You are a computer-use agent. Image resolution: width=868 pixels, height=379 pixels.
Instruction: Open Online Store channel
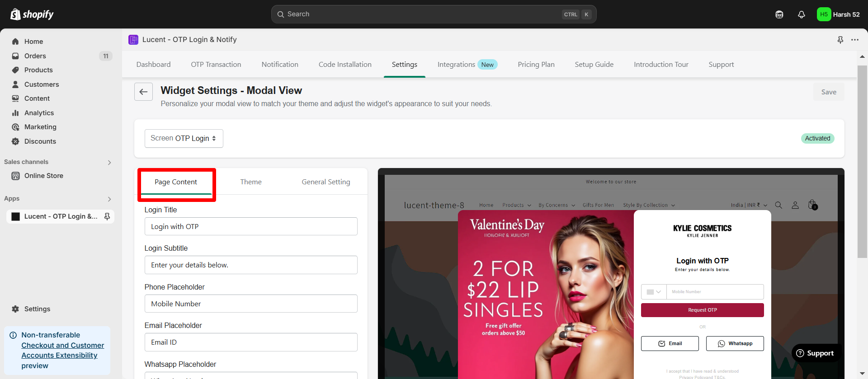(44, 176)
